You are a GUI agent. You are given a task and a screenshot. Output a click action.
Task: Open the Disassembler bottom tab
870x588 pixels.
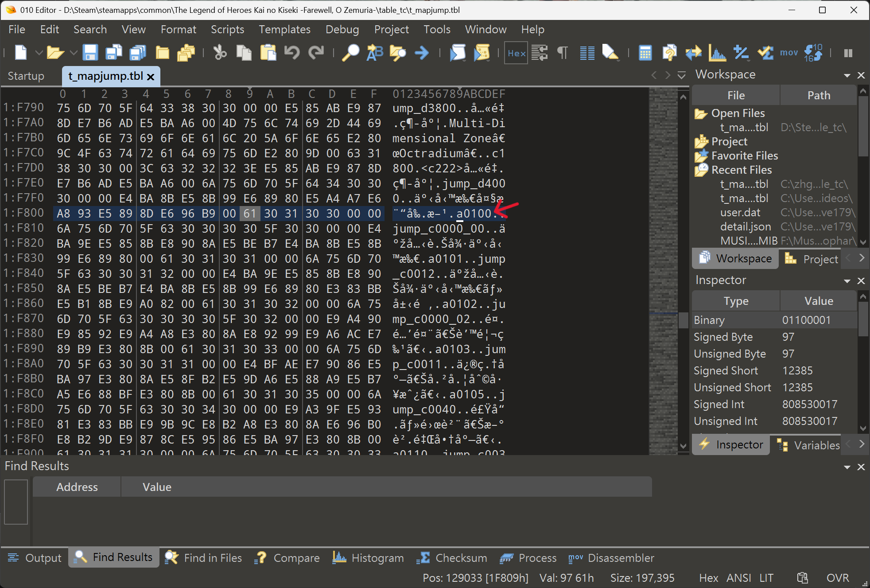click(611, 558)
